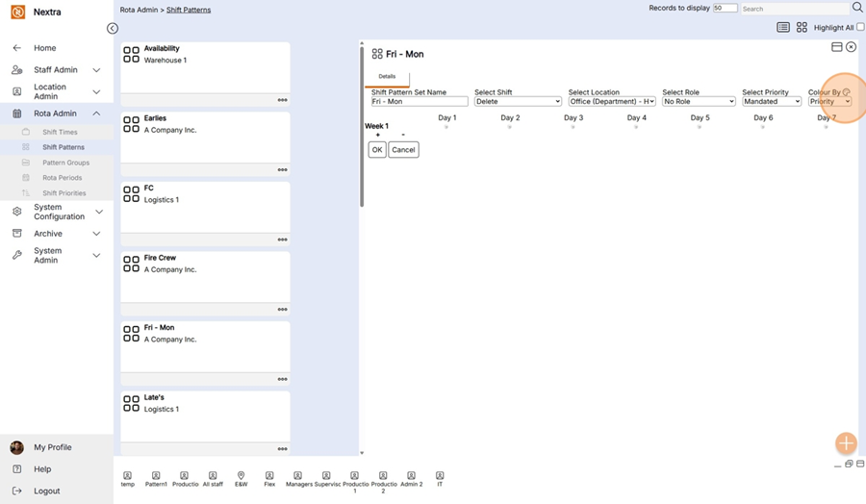Click the Nextra logo icon
The image size is (866, 504).
(x=17, y=12)
